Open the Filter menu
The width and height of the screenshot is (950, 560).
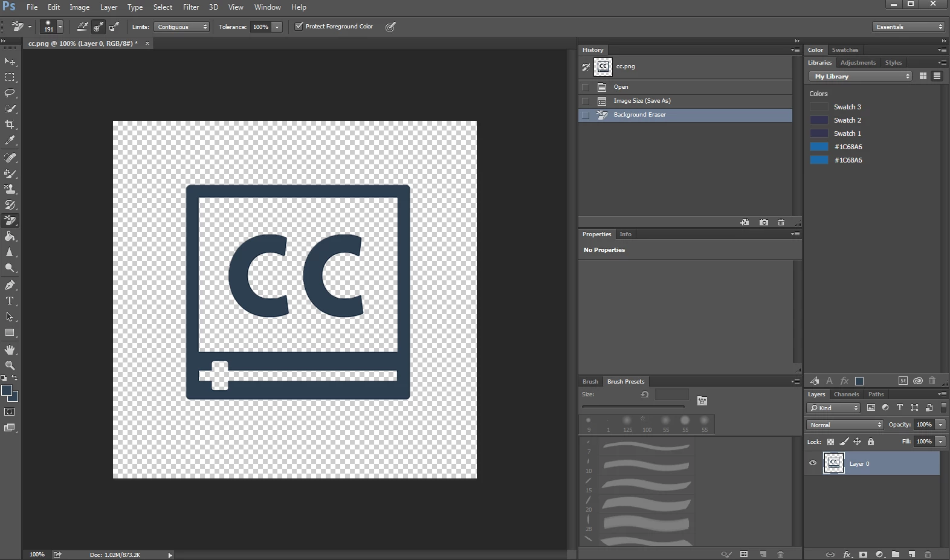(191, 7)
